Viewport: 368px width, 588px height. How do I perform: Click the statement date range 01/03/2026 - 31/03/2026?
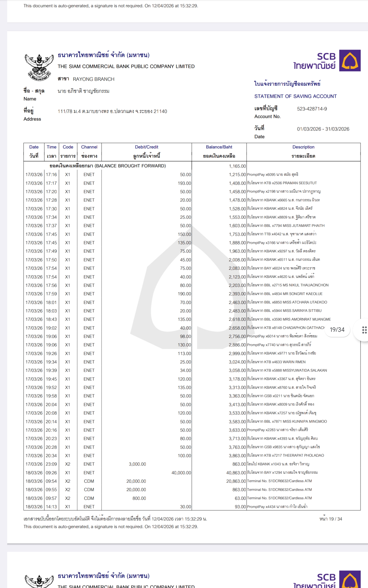323,129
